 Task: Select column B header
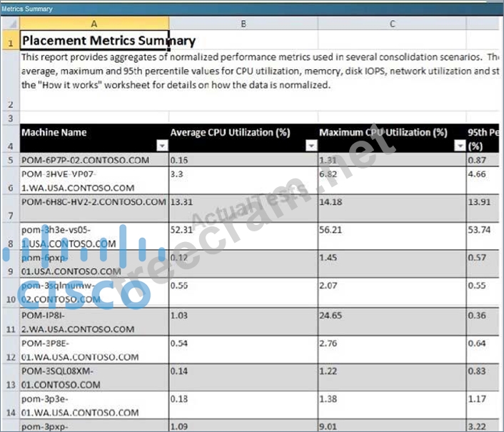[x=243, y=24]
